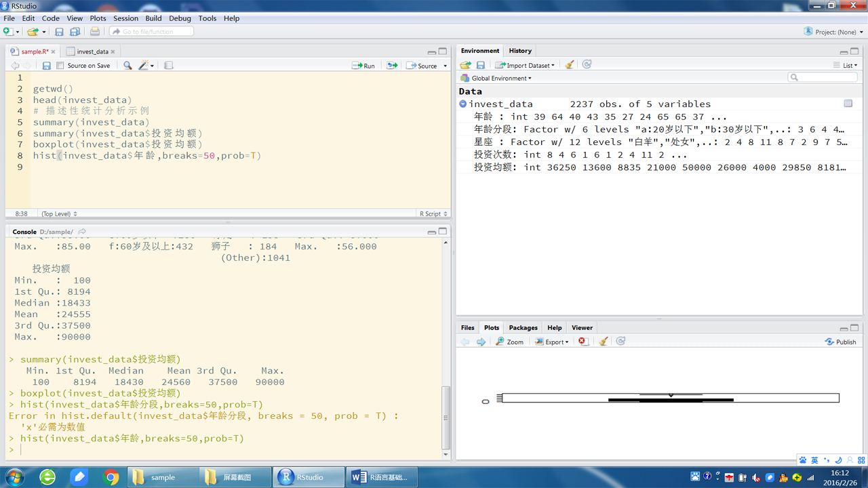Image resolution: width=868 pixels, height=488 pixels.
Task: Click the Source button
Action: 422,66
